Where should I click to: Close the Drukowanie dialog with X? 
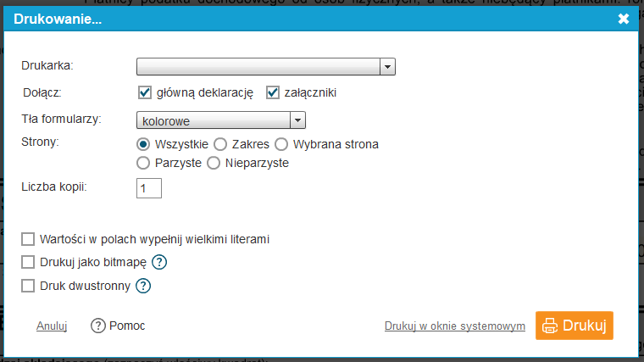(624, 19)
